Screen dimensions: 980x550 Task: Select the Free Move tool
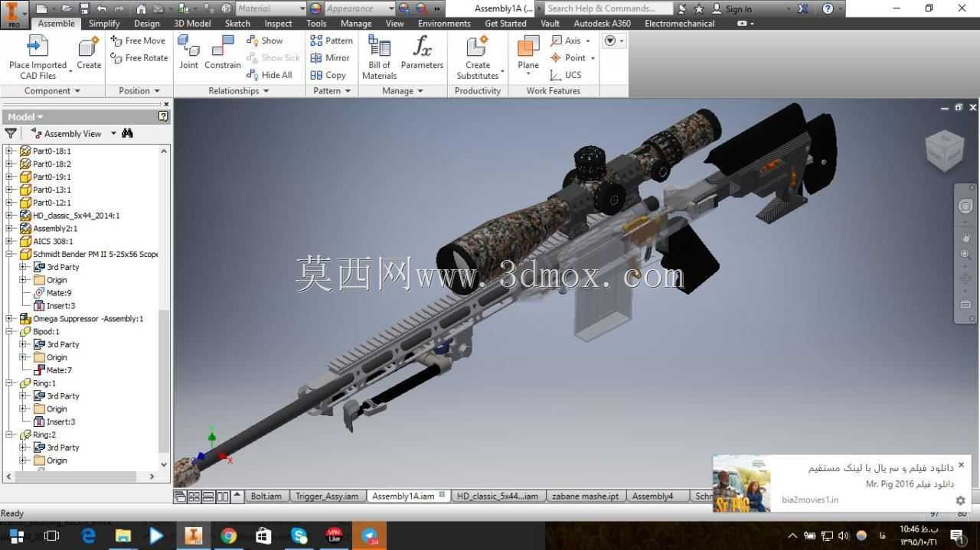138,41
